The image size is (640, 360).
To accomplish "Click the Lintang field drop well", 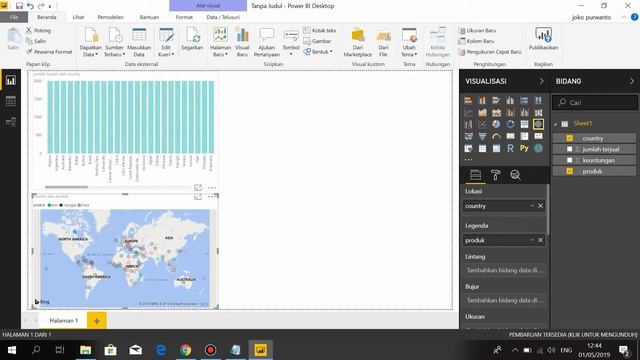I will click(x=504, y=270).
